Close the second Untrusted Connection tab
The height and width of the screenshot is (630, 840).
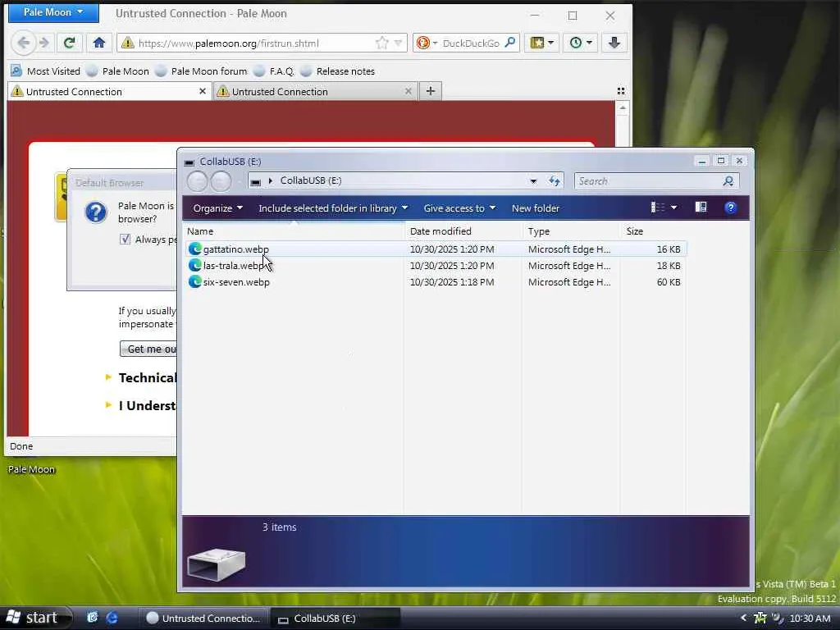tap(409, 91)
